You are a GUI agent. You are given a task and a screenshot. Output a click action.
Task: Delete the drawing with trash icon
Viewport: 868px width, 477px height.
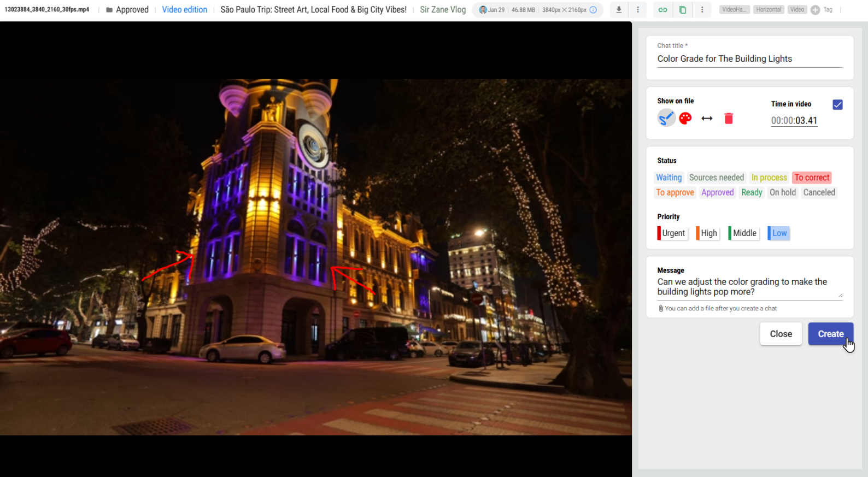[729, 119]
